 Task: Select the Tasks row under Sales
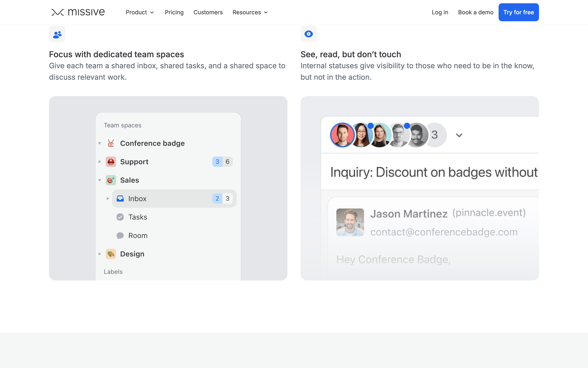coord(174,217)
